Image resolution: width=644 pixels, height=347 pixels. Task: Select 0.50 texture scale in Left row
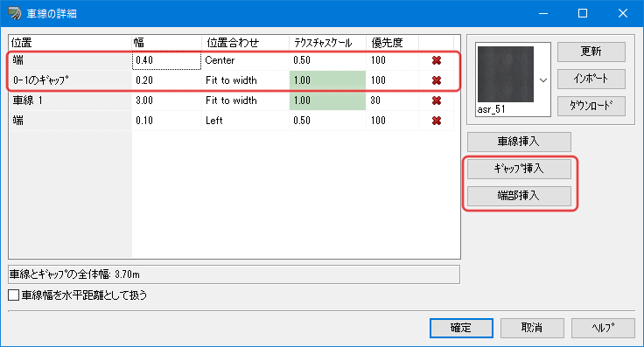(x=327, y=121)
